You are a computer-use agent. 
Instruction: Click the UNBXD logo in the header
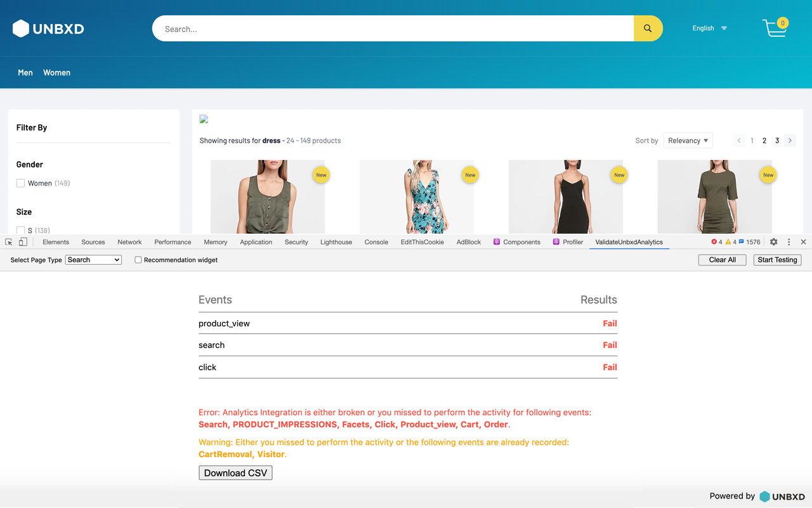48,29
